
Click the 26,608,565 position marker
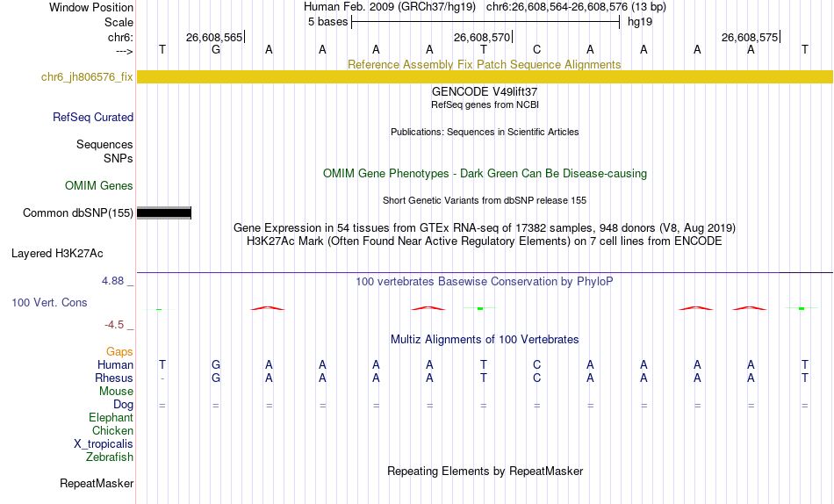click(x=214, y=37)
